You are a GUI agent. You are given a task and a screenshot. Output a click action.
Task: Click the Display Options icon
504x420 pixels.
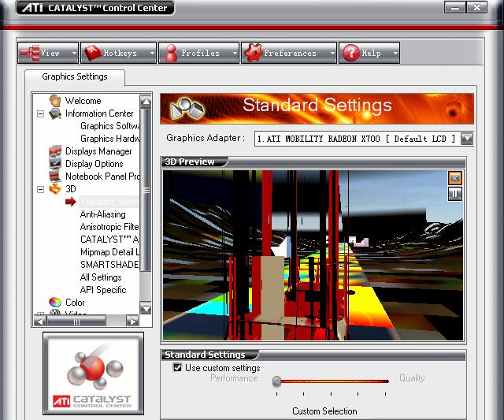[55, 164]
